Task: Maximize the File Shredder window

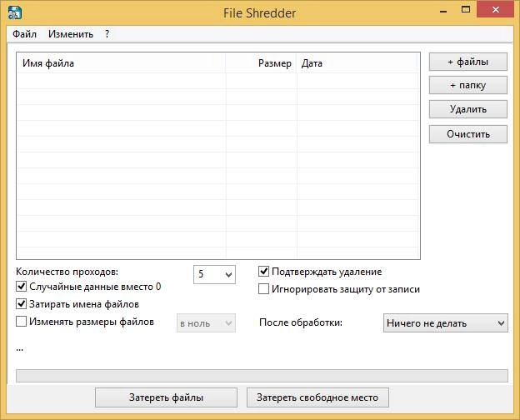Action: pyautogui.click(x=466, y=10)
